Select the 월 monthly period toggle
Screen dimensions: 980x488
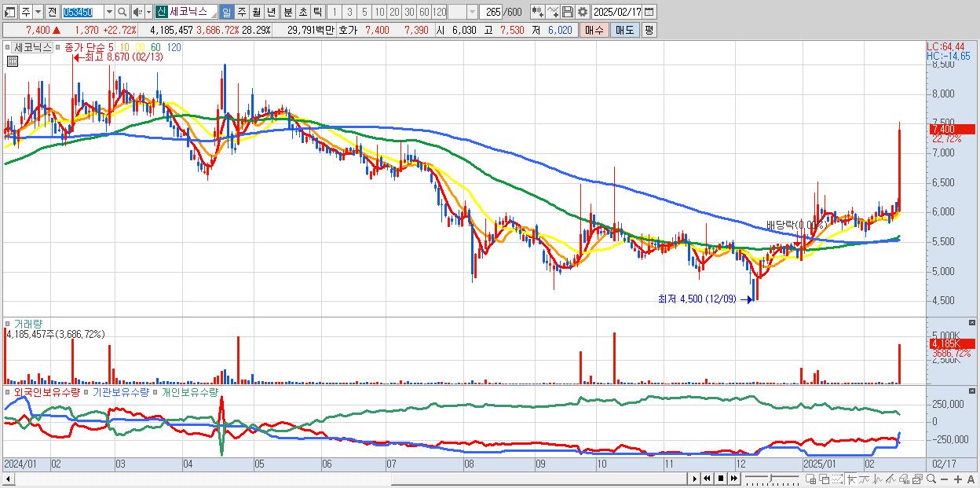click(256, 12)
